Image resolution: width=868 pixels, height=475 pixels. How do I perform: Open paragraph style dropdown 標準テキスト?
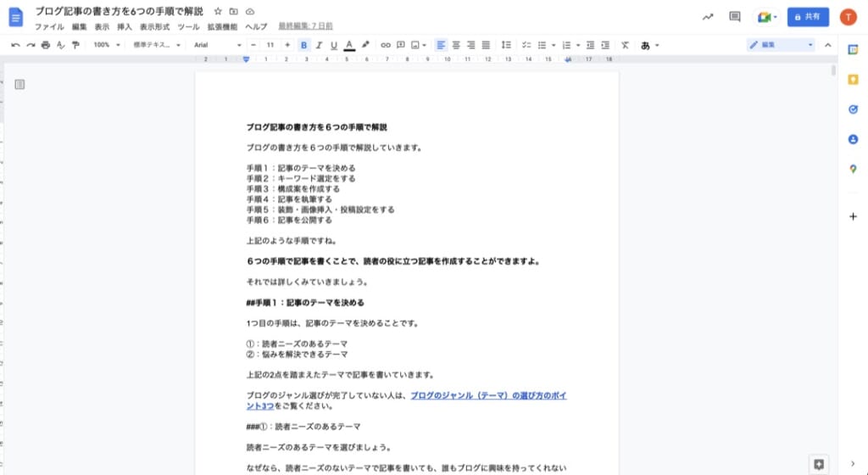[x=157, y=45]
